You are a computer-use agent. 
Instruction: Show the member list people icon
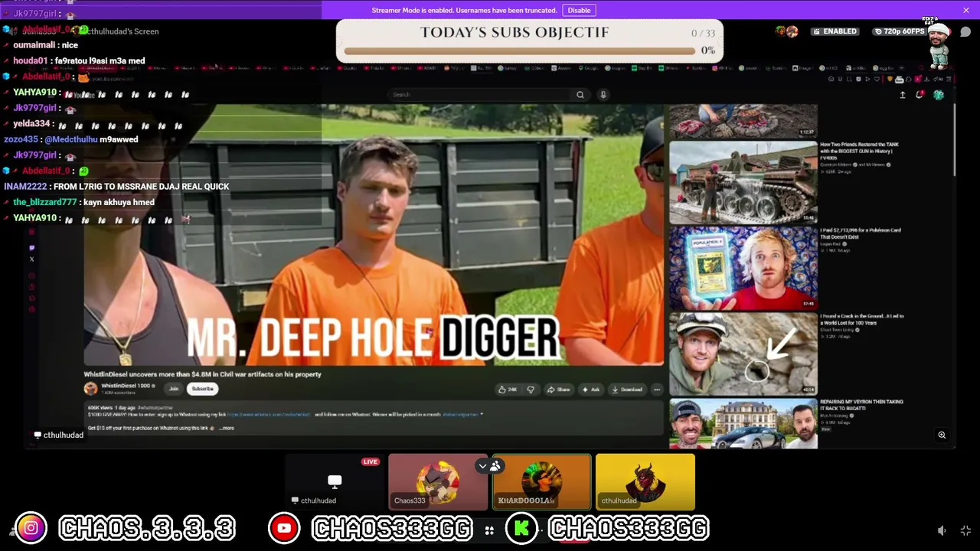tap(496, 466)
